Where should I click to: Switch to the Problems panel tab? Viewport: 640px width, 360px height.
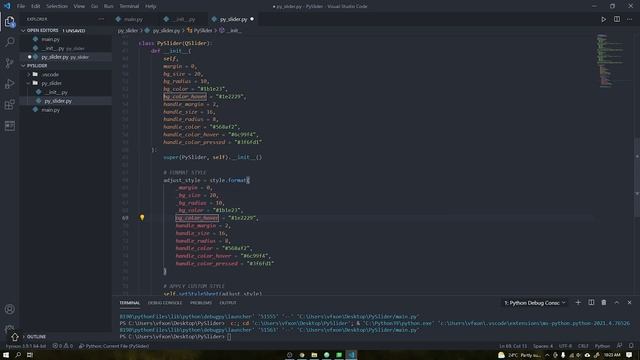201,303
